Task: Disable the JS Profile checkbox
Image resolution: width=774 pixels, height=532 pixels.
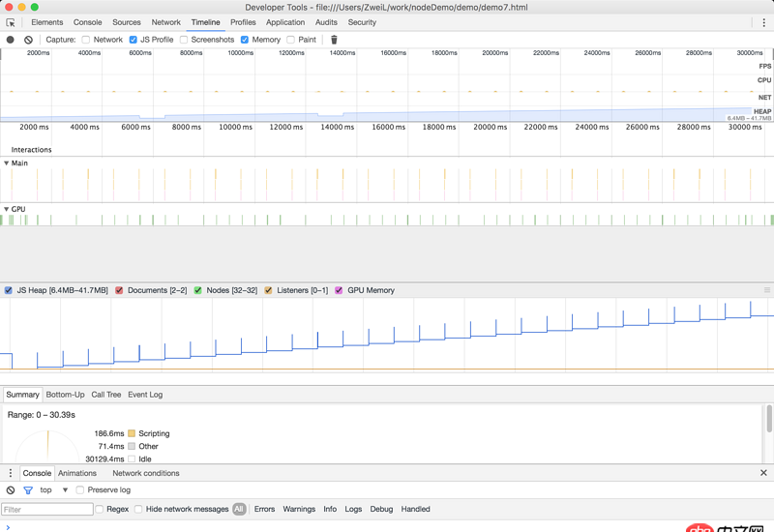Action: pyautogui.click(x=134, y=40)
